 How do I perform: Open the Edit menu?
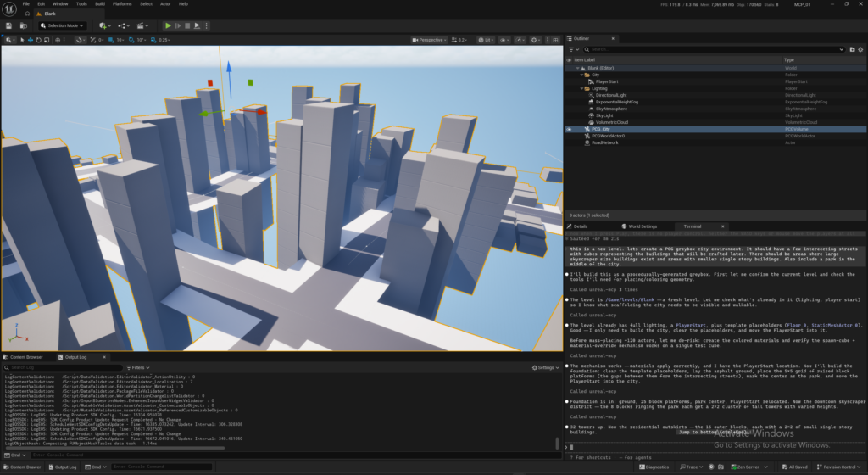pos(41,4)
